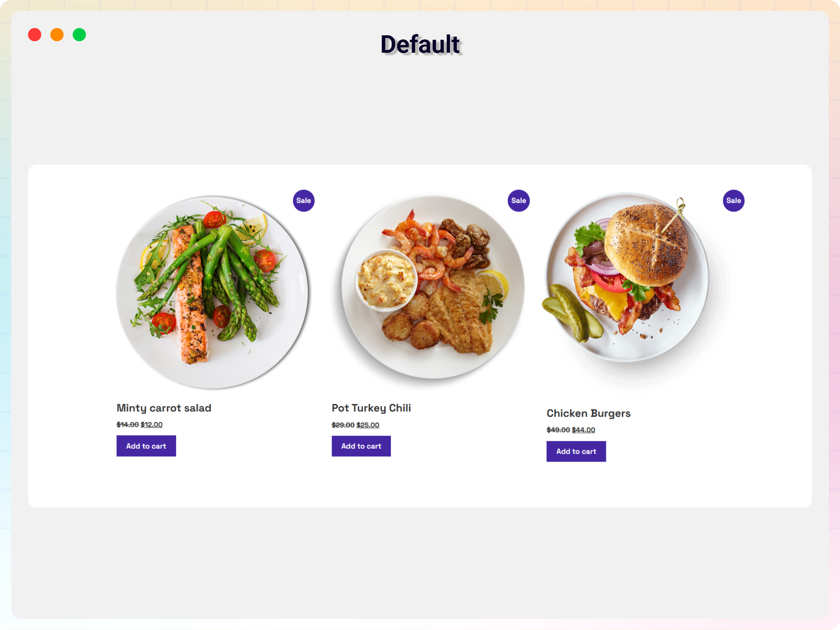Open the Minty carrot salad product title
Image resolution: width=840 pixels, height=630 pixels.
click(x=164, y=408)
